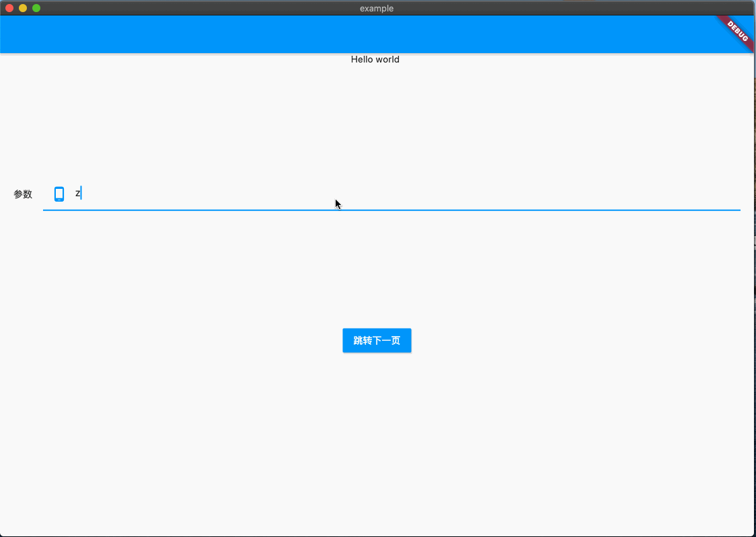The height and width of the screenshot is (537, 756).
Task: Click the smartphone icon in the input field
Action: coord(59,194)
